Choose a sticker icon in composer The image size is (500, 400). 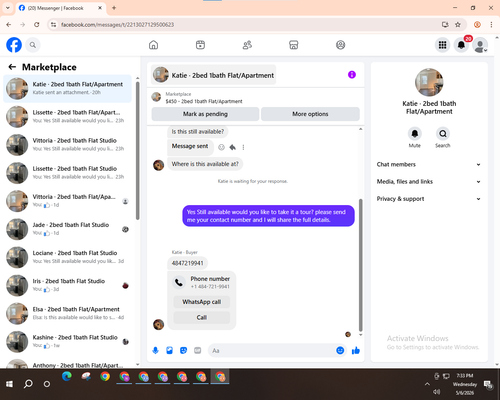pyautogui.click(x=183, y=350)
